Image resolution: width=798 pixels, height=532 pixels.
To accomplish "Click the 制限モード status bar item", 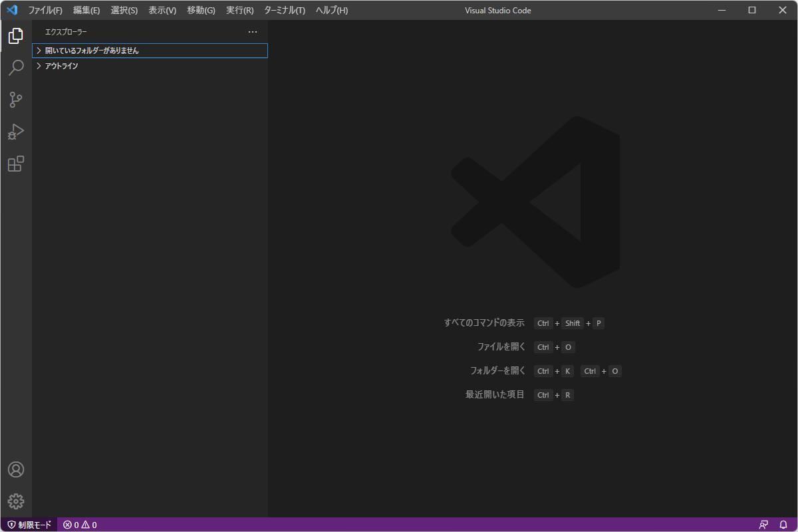I will tap(29, 525).
